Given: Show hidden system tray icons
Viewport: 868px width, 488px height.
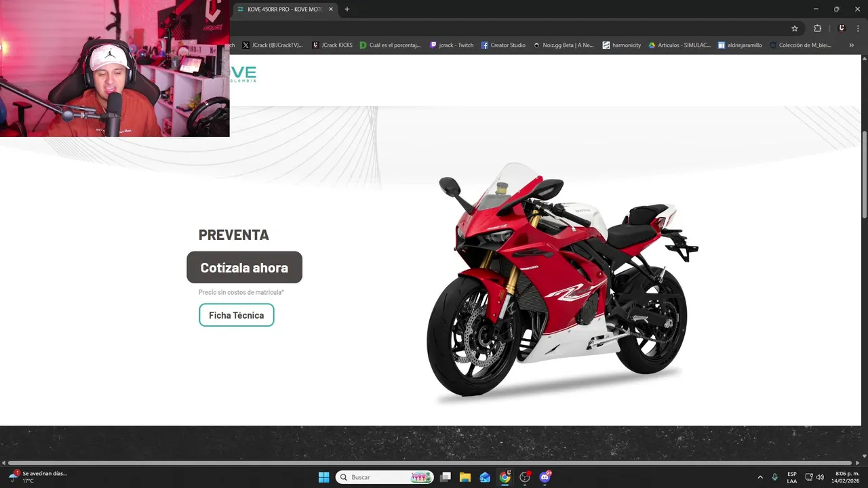Looking at the screenshot, I should 760,477.
